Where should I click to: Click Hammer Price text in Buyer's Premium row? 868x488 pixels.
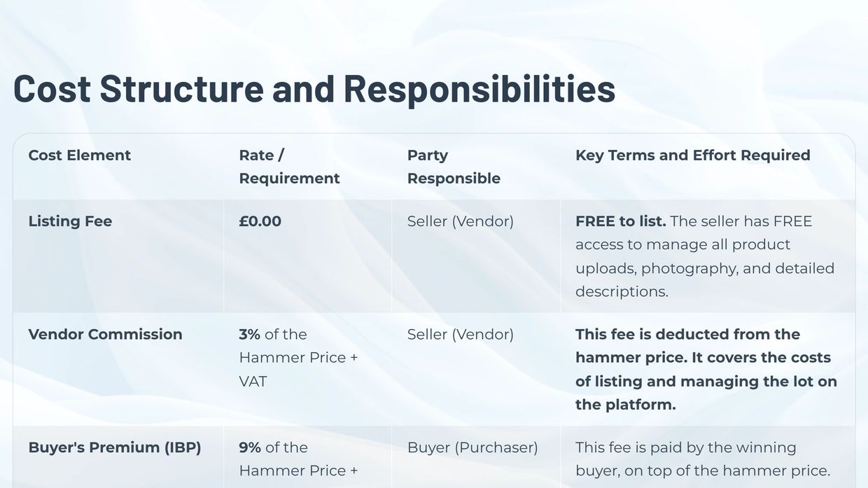tap(292, 471)
